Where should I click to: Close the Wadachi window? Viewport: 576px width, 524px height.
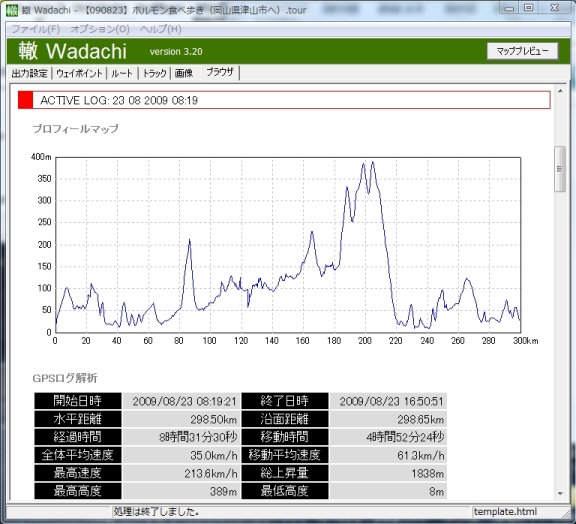click(x=554, y=8)
